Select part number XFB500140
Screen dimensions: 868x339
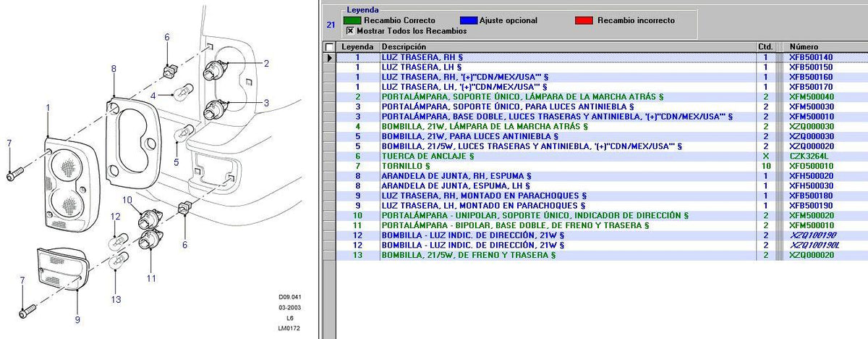click(x=811, y=56)
